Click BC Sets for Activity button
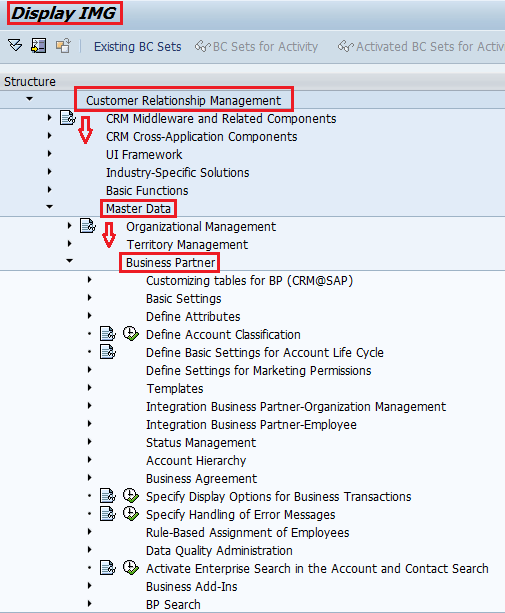Image resolution: width=505 pixels, height=613 pixels. tap(257, 47)
